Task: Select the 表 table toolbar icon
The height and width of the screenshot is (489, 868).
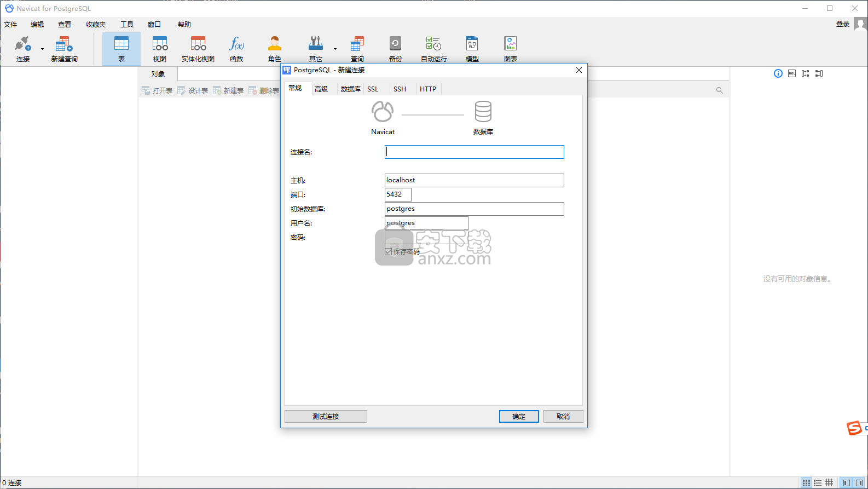Action: point(121,49)
